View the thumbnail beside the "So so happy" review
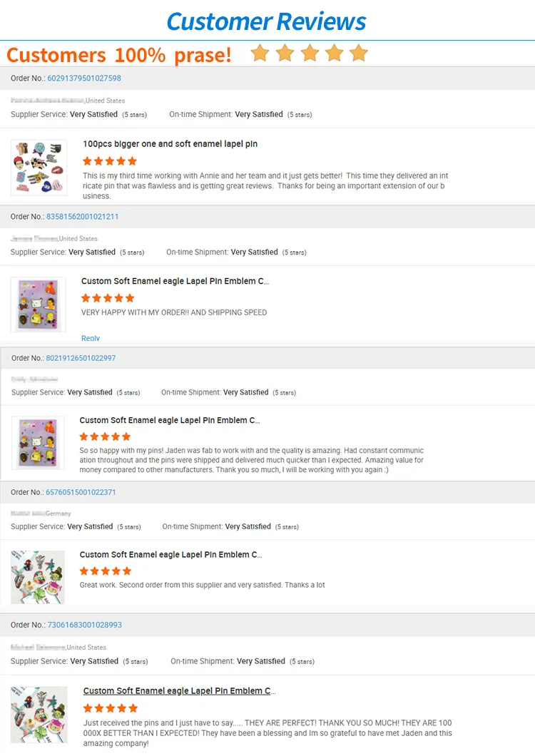 click(x=38, y=443)
